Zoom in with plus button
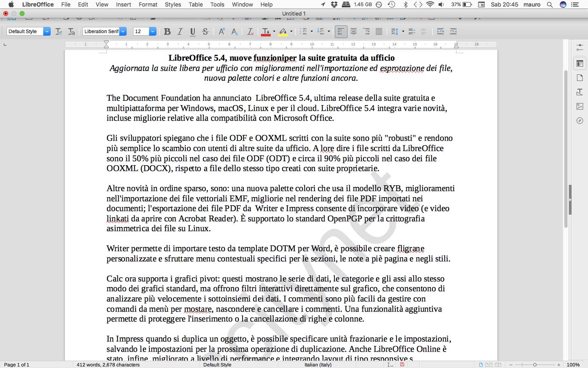This screenshot has height=368, width=588. tap(559, 365)
